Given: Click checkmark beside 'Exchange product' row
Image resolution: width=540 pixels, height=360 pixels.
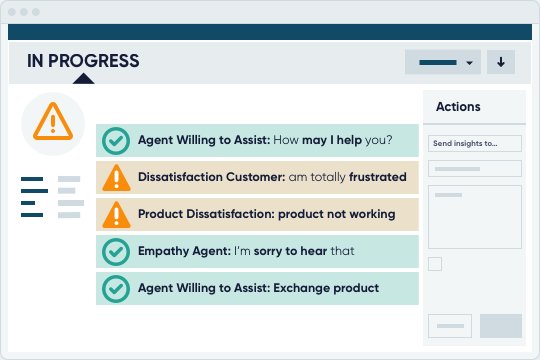Looking at the screenshot, I should coord(116,289).
